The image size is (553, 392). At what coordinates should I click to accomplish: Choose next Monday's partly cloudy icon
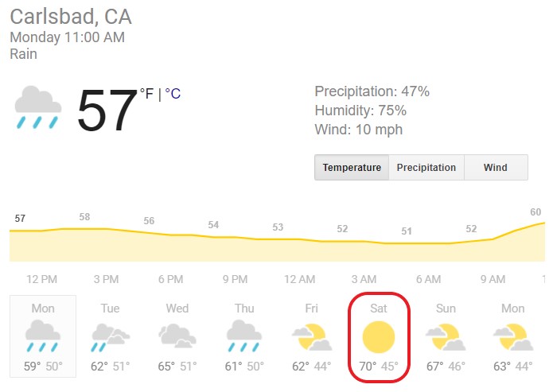[512, 337]
